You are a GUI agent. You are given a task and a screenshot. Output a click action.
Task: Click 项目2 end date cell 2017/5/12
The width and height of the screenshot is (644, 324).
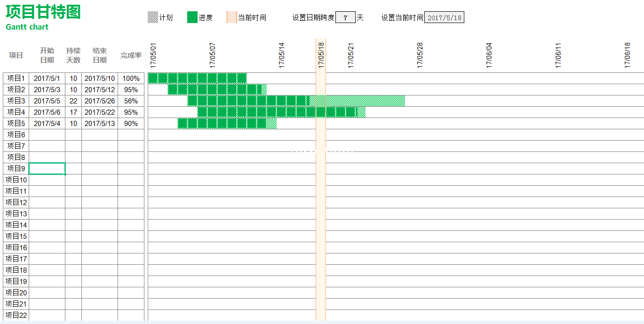[100, 90]
